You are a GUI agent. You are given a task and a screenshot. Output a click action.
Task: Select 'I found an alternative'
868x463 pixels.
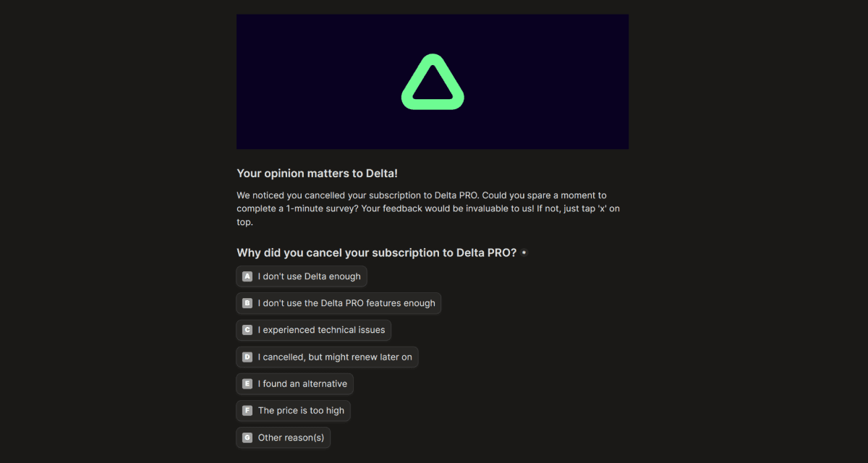pos(294,383)
